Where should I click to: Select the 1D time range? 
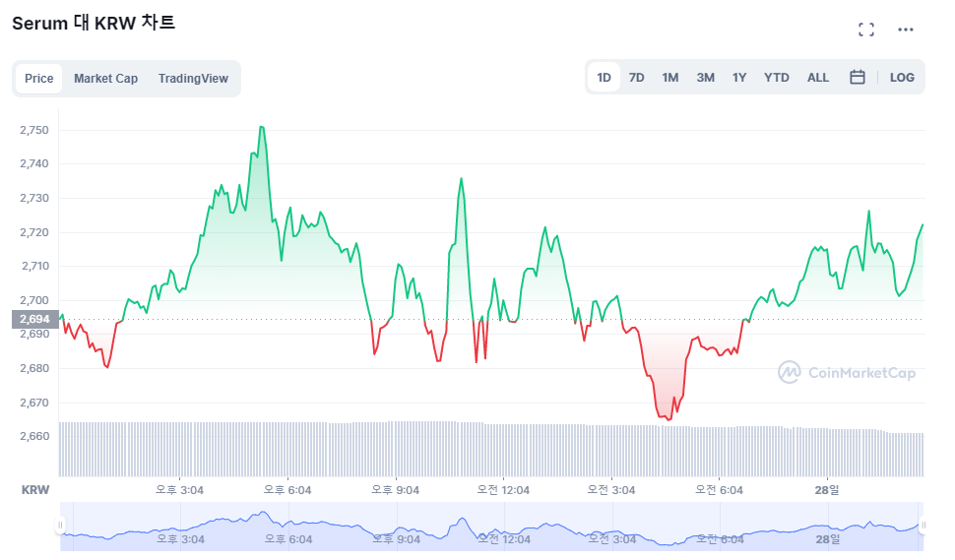(604, 78)
